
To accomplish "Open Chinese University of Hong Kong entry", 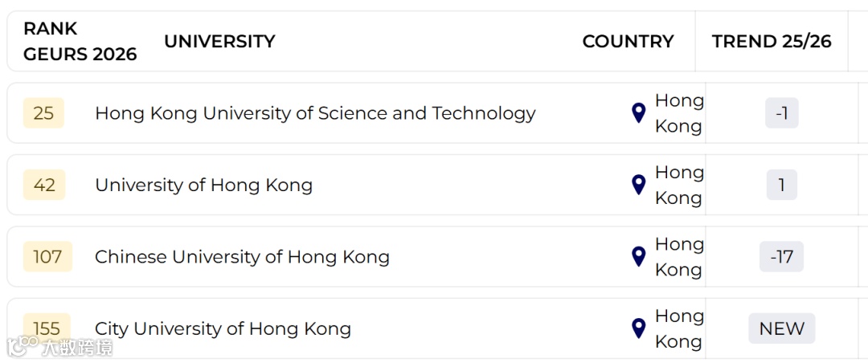I will click(242, 257).
